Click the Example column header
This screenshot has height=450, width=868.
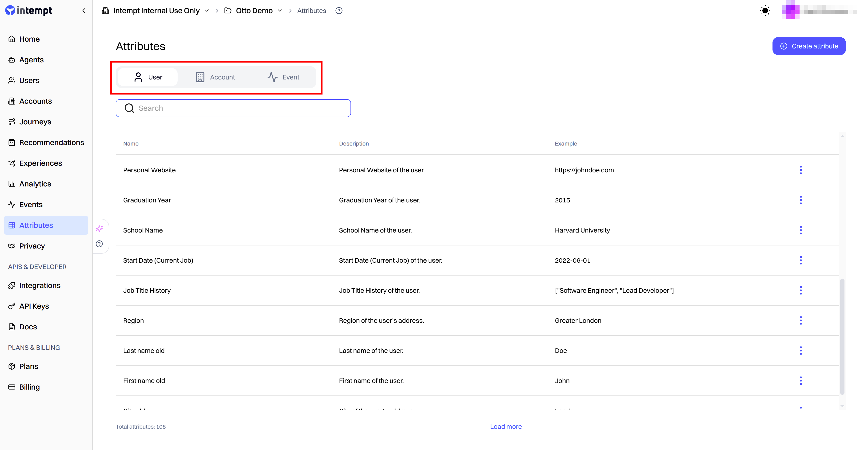[x=566, y=143]
